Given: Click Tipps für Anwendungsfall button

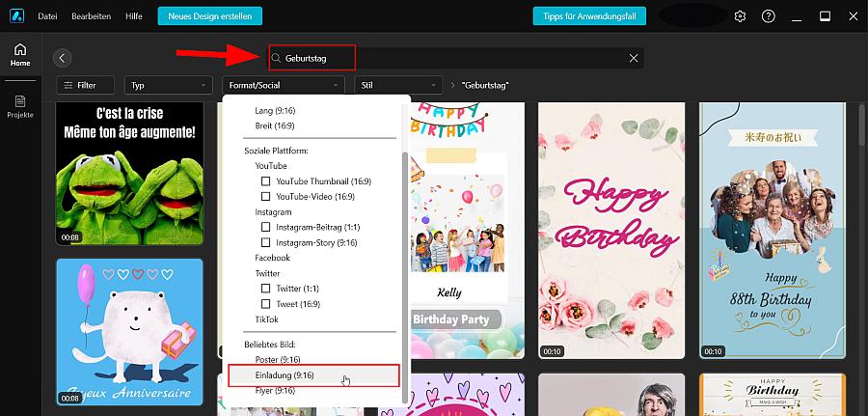Looking at the screenshot, I should pos(589,16).
